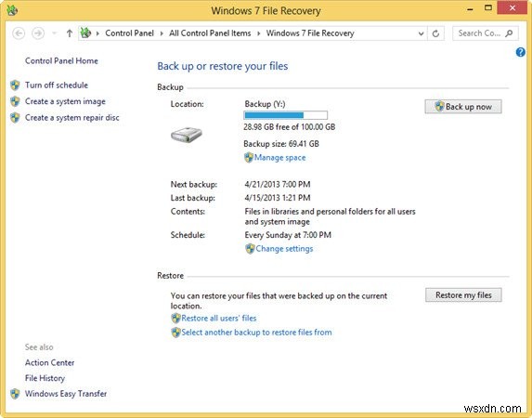This screenshot has height=418, width=532.
Task: Click the Forward navigation arrow
Action: tap(38, 33)
